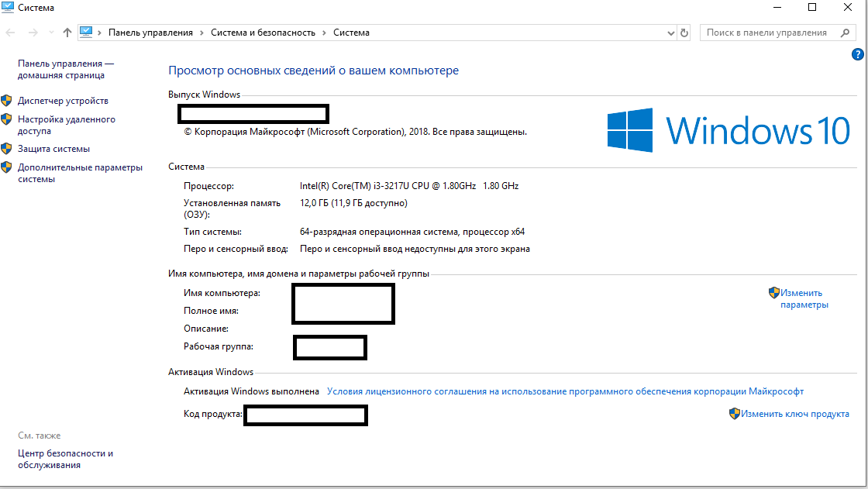
Task: Open address bar history dropdown
Action: pos(671,33)
